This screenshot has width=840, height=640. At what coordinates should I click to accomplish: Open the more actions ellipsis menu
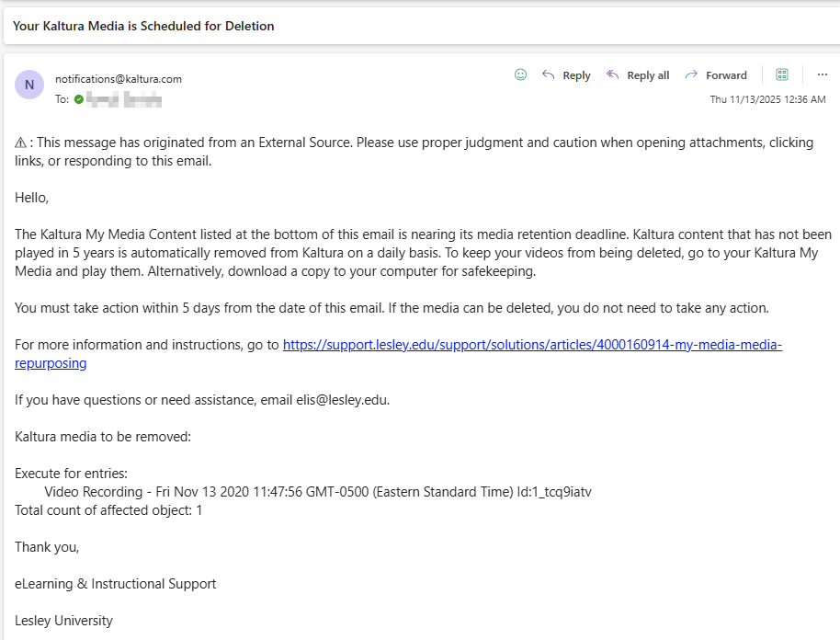(x=822, y=74)
